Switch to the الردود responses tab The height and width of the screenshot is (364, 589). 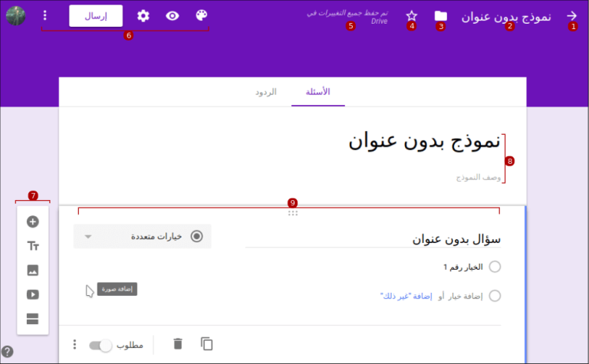click(265, 92)
